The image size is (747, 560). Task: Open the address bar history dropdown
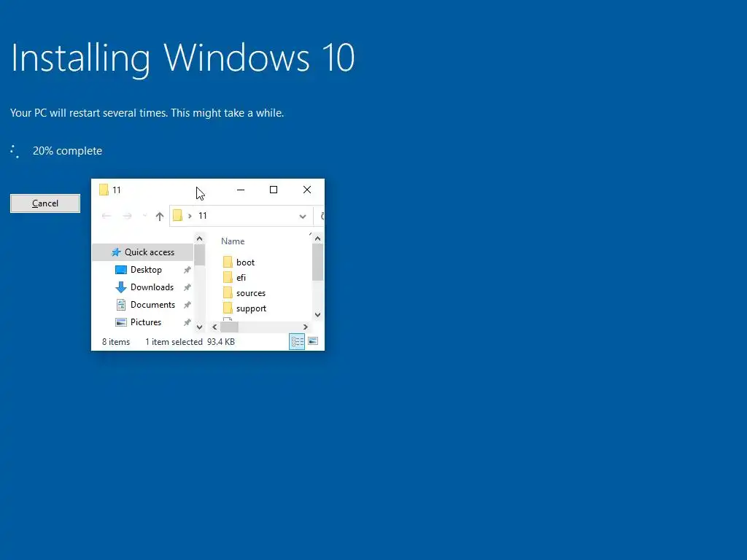point(303,216)
